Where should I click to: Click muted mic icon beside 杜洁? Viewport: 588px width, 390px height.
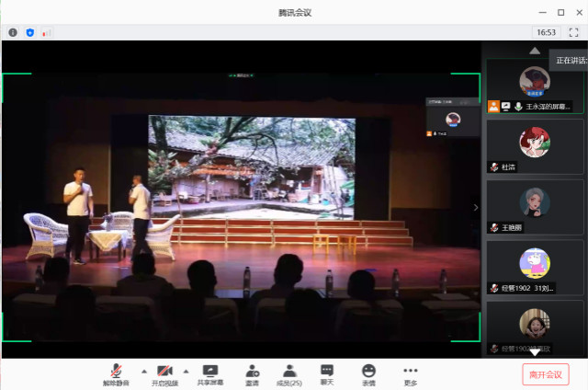(494, 167)
